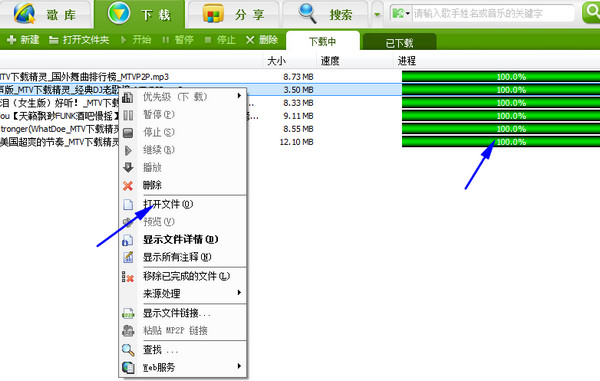Choose 显示所有注释(M) menu entry
This screenshot has height=381, width=600.
pos(183,257)
